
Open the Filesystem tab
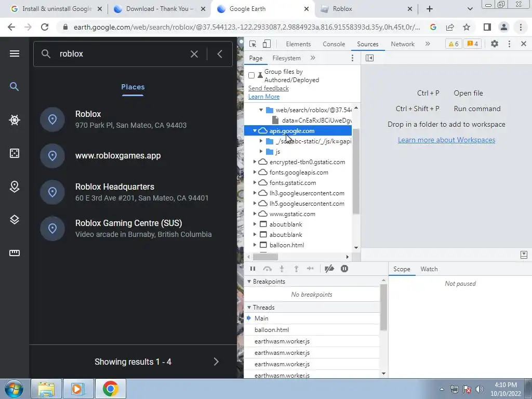(286, 58)
